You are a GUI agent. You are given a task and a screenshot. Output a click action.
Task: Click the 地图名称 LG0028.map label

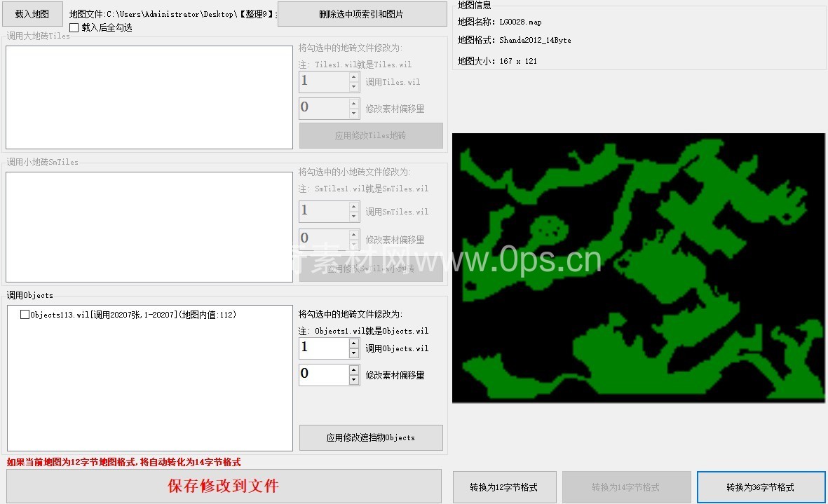pos(499,22)
